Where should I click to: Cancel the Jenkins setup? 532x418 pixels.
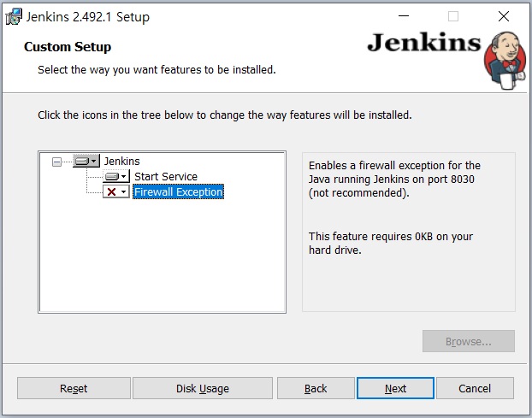(x=475, y=388)
